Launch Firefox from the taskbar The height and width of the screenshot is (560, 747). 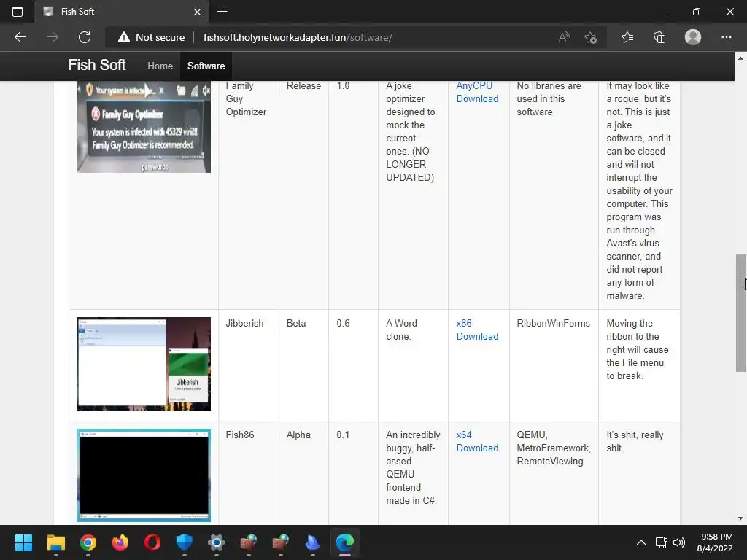pos(120,542)
